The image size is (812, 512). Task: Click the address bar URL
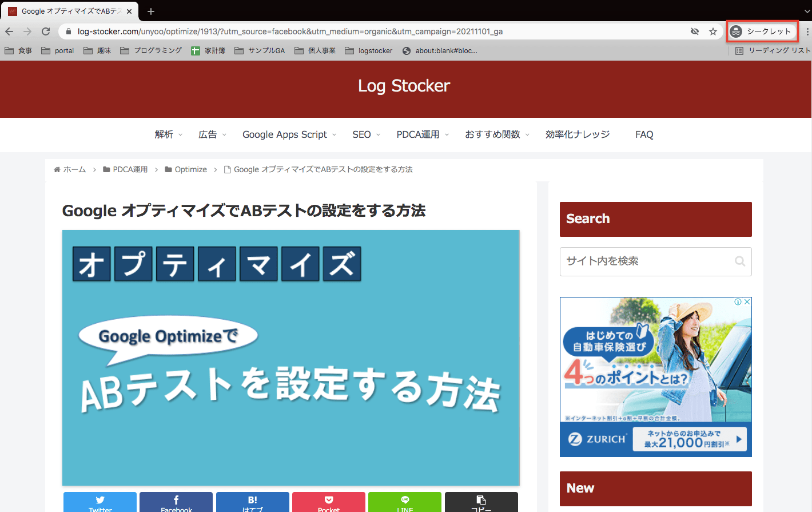tap(290, 31)
